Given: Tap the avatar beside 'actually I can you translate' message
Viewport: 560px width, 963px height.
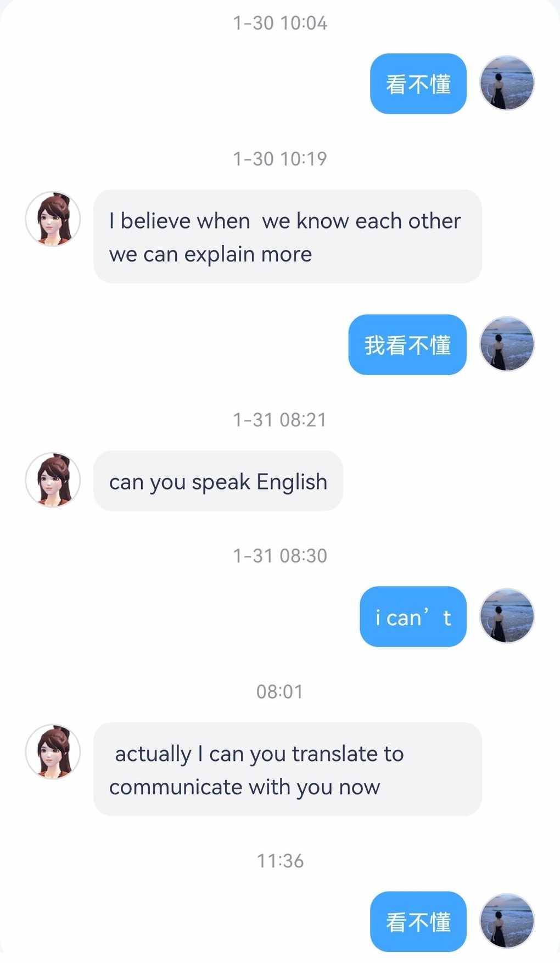Looking at the screenshot, I should point(53,751).
